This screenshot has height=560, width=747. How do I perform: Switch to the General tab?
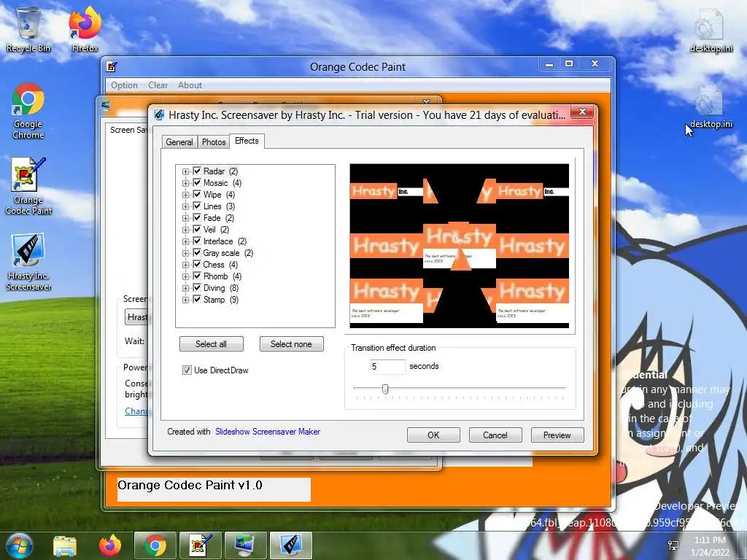[x=179, y=142]
